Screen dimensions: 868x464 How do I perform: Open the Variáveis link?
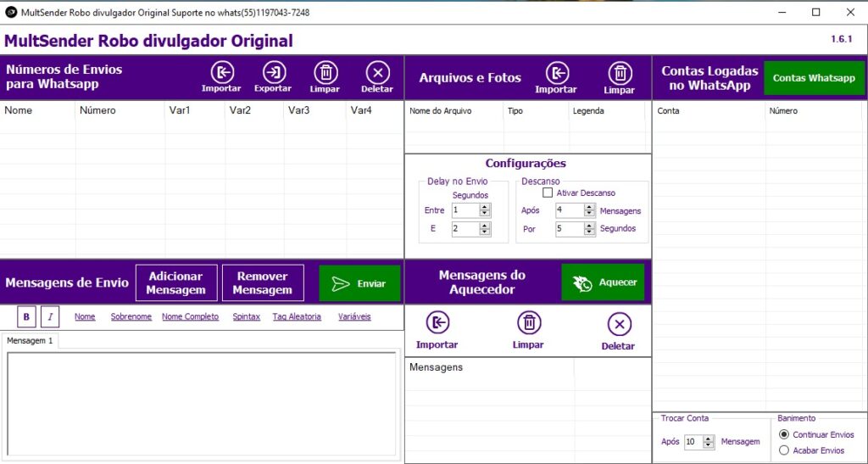pos(354,316)
